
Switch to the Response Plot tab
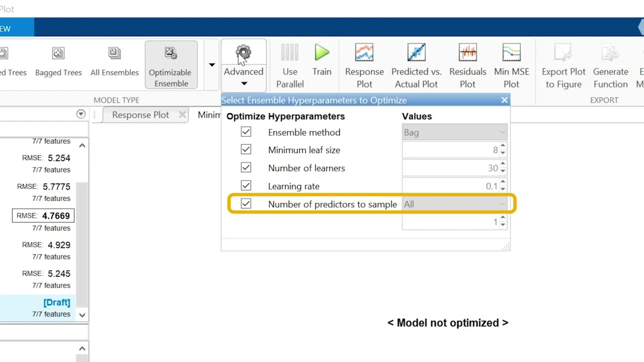(140, 115)
